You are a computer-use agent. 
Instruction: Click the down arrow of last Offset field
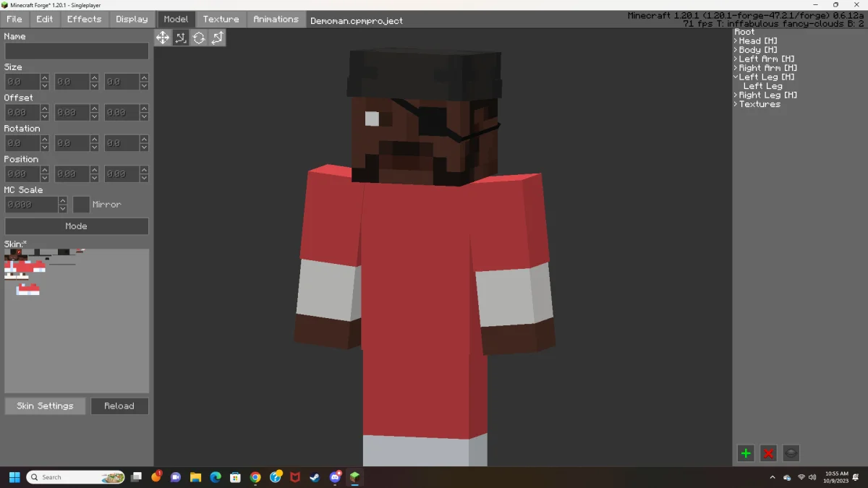click(144, 117)
